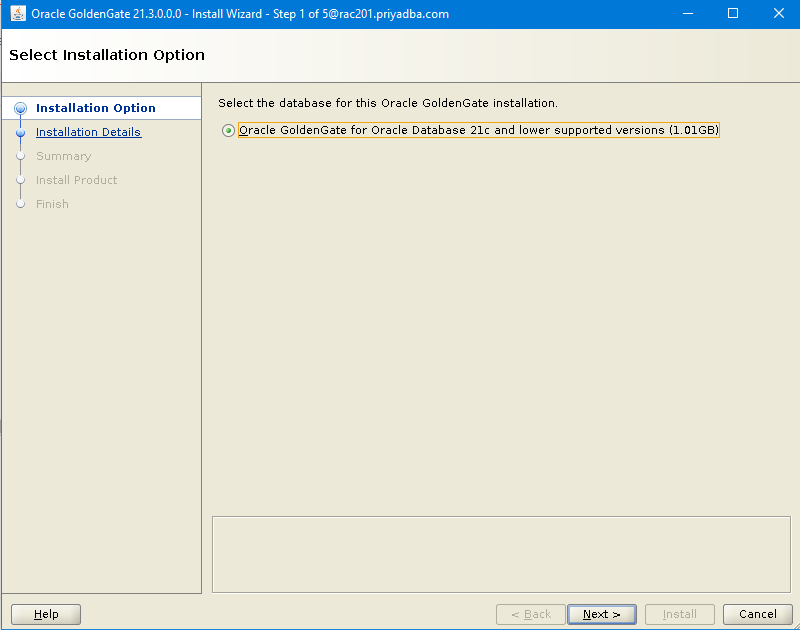The image size is (800, 630).
Task: Click the Installation Details step bullet icon
Action: pyautogui.click(x=20, y=133)
